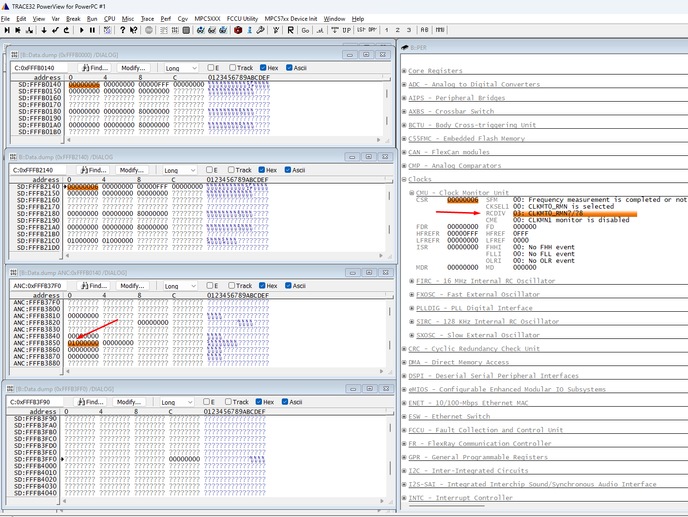Open Long width dropdown in FFFB0140 window
Screen dimensions: 688x517
point(181,68)
